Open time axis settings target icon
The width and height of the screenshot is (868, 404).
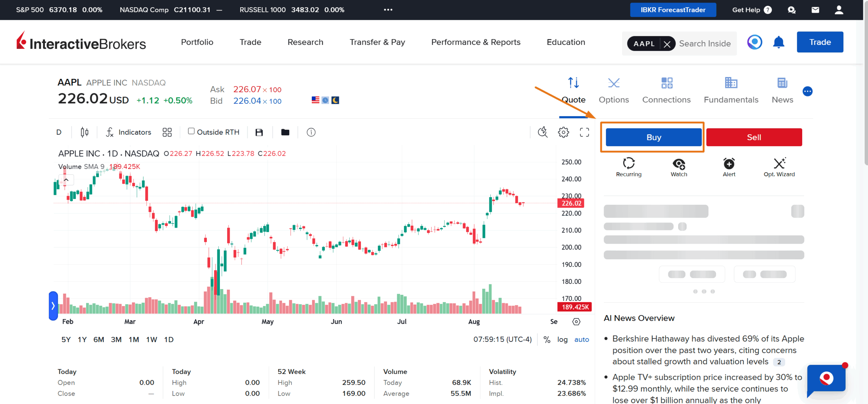pyautogui.click(x=576, y=322)
